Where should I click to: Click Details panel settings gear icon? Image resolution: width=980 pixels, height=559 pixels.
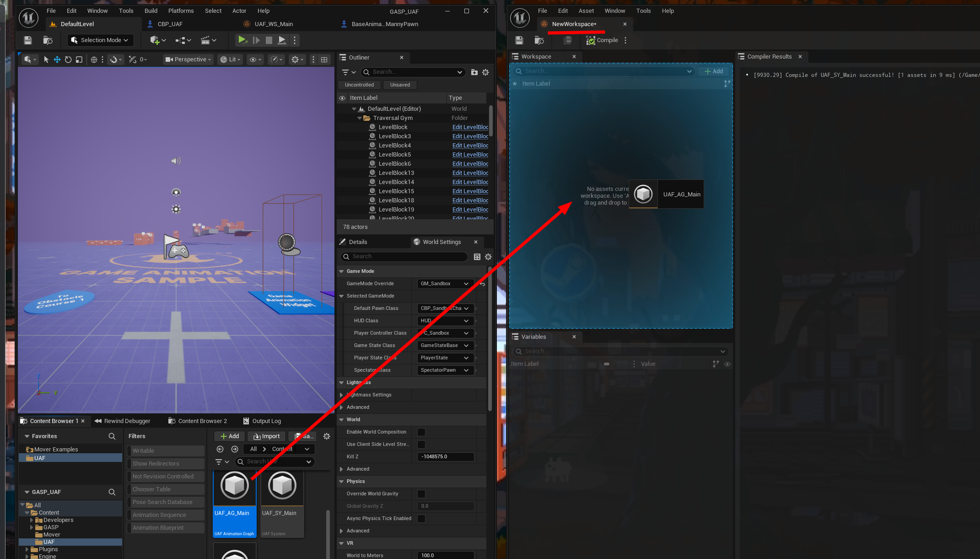[x=488, y=257]
